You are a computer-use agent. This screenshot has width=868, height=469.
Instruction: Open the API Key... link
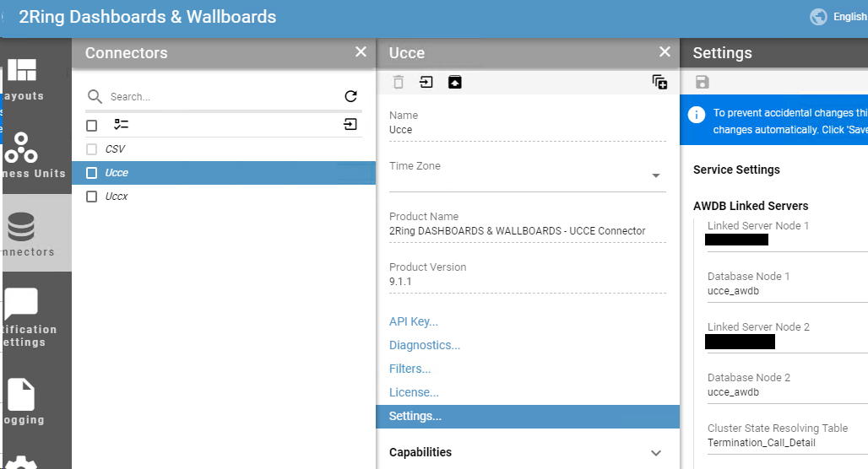coord(414,322)
